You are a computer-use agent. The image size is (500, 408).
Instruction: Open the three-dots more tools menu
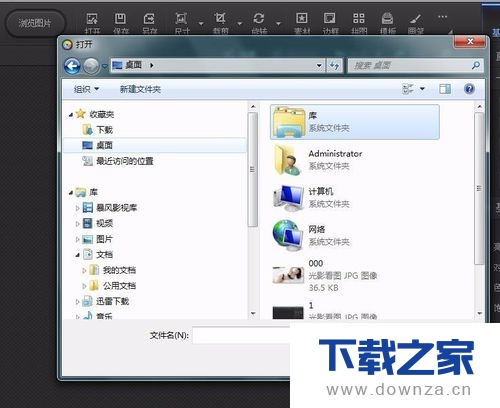(443, 17)
